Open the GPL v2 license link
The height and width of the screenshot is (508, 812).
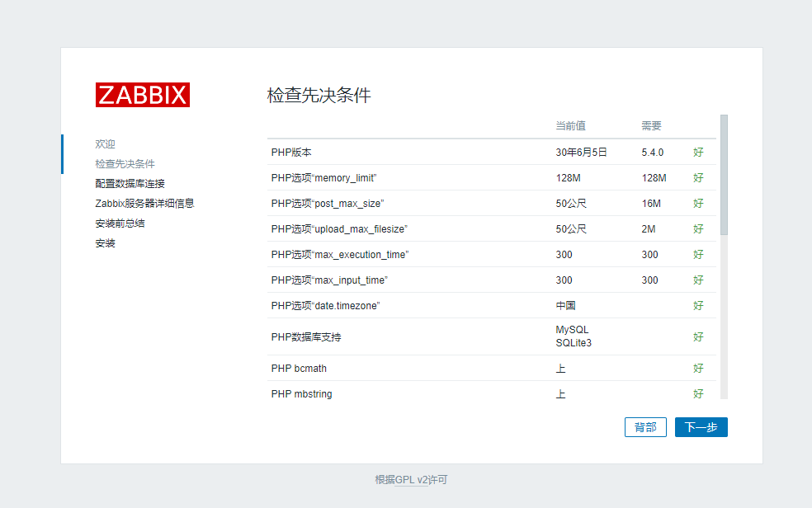tap(411, 480)
